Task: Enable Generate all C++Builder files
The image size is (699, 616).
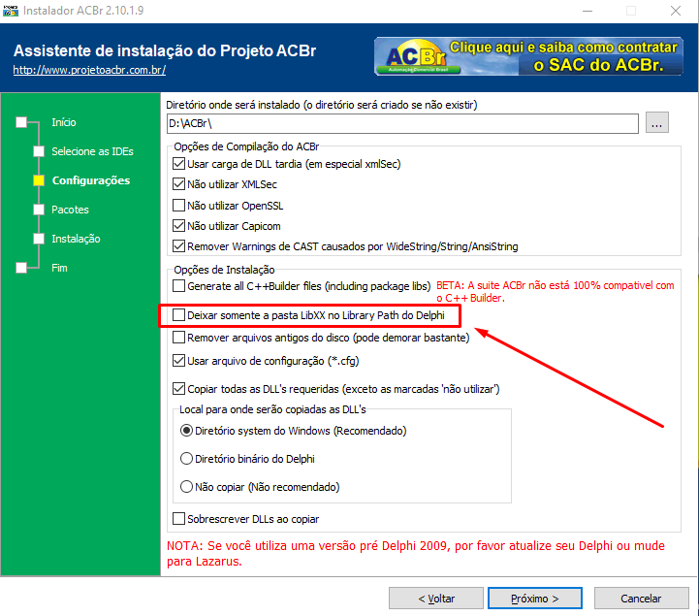Action: coord(178,285)
